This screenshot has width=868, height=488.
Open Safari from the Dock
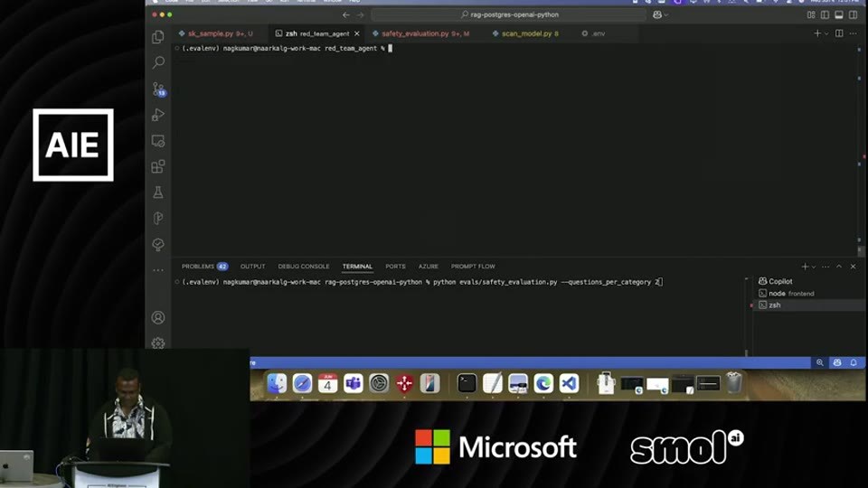point(302,383)
